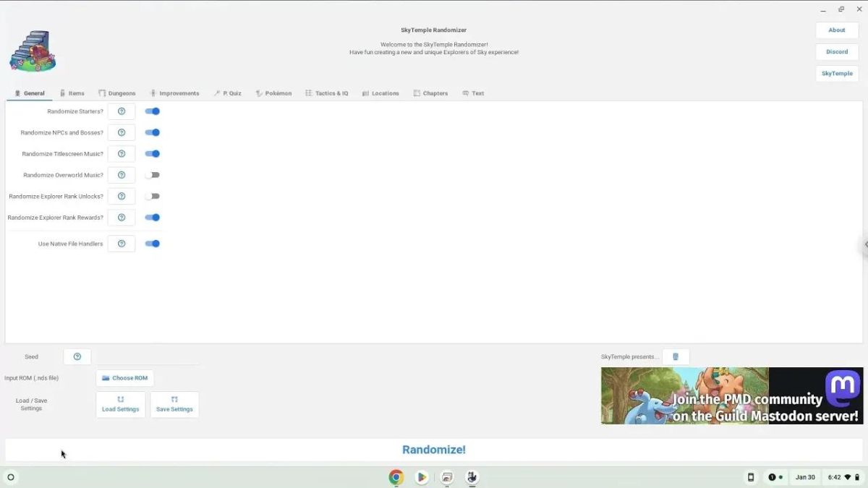Toggle Use Native File Handlers switch
Viewport: 868px width, 488px height.
click(152, 244)
